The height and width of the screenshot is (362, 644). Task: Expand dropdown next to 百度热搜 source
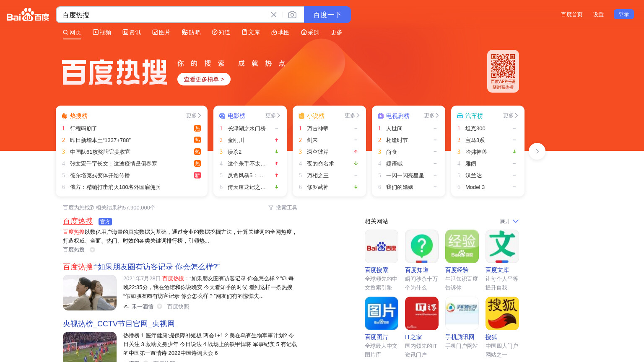(x=92, y=250)
